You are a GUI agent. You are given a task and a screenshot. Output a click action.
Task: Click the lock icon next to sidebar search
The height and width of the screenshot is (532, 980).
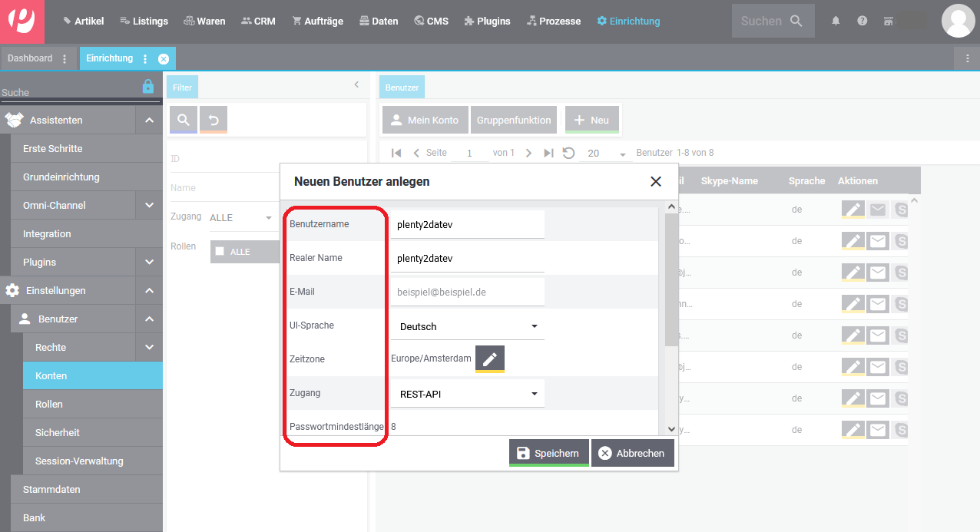[148, 87]
